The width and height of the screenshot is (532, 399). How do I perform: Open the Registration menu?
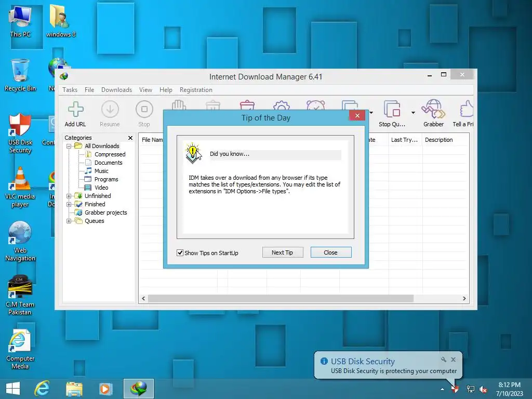(x=196, y=90)
